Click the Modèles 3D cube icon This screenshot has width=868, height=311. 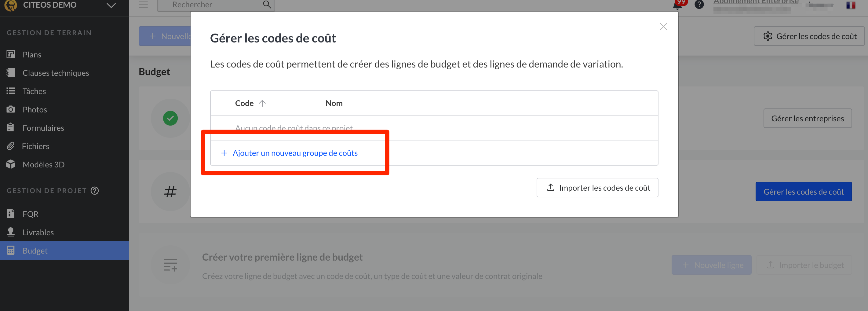coord(11,164)
